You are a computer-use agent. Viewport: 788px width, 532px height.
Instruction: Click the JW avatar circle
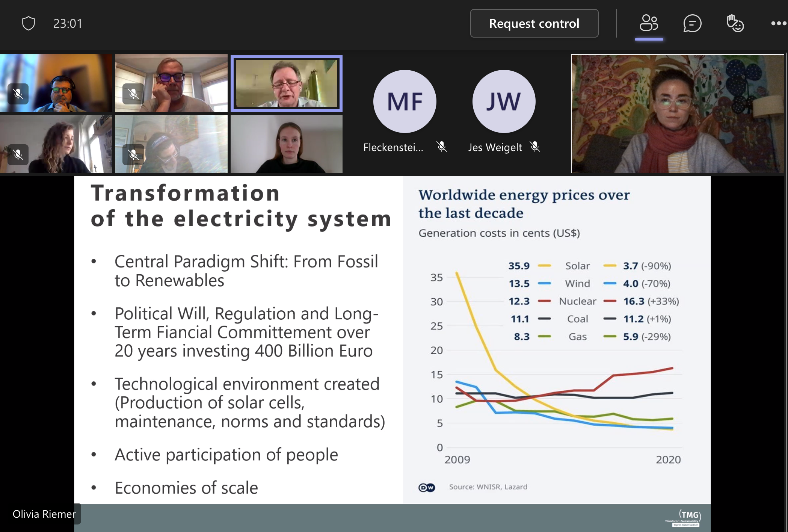[x=503, y=101]
